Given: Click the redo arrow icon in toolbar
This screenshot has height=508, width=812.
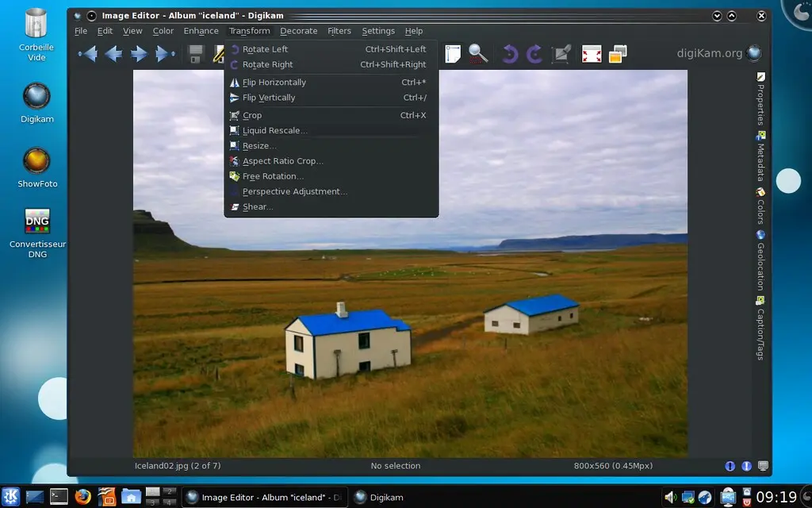Looking at the screenshot, I should point(535,54).
